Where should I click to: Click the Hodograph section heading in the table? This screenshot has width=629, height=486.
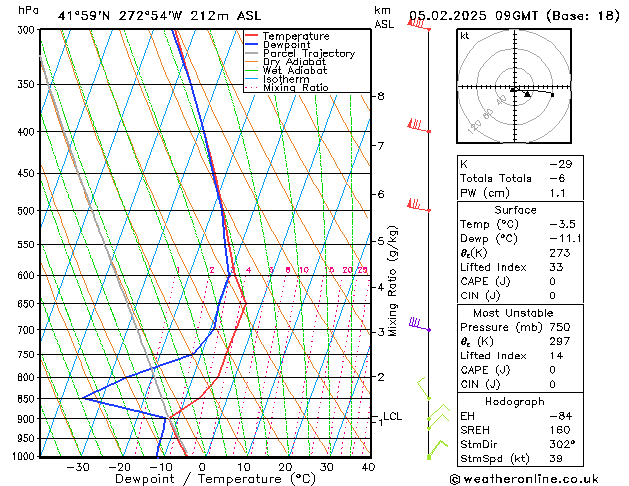515,401
